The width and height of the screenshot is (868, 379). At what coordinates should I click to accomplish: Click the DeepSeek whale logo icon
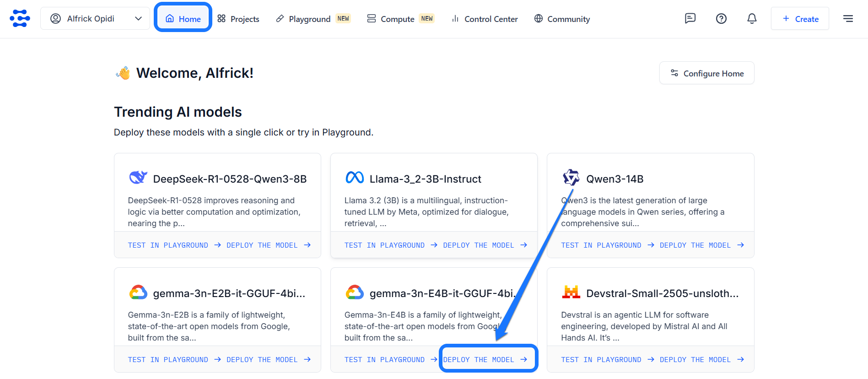138,178
